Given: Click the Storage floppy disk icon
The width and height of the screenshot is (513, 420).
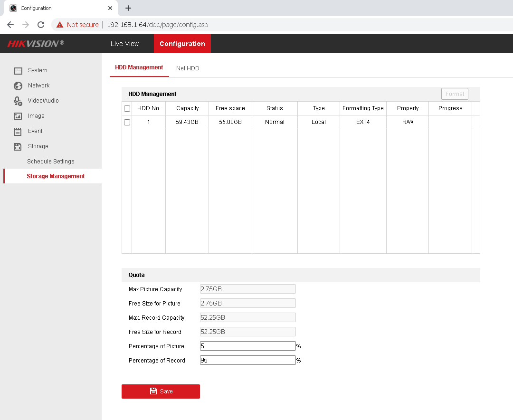Looking at the screenshot, I should click(x=18, y=146).
